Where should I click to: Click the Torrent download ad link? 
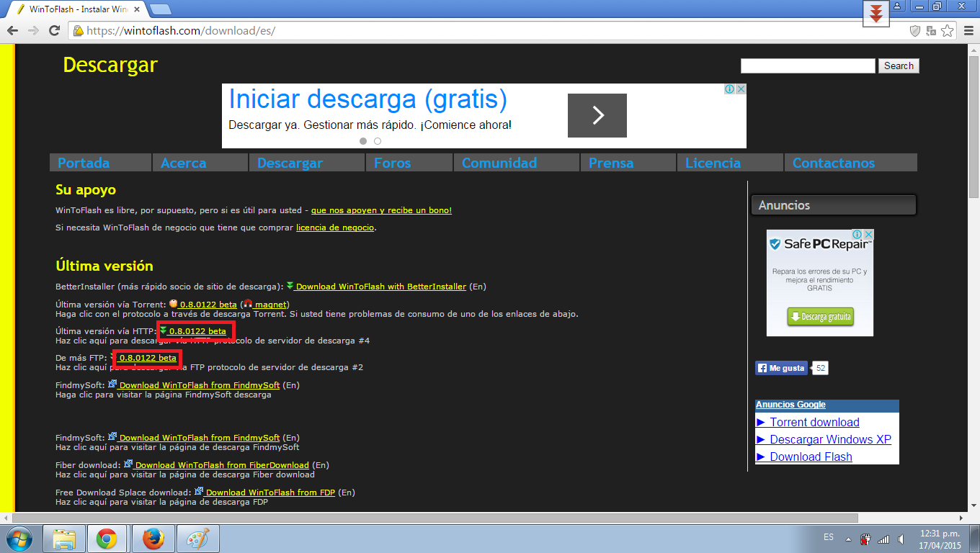pyautogui.click(x=814, y=423)
